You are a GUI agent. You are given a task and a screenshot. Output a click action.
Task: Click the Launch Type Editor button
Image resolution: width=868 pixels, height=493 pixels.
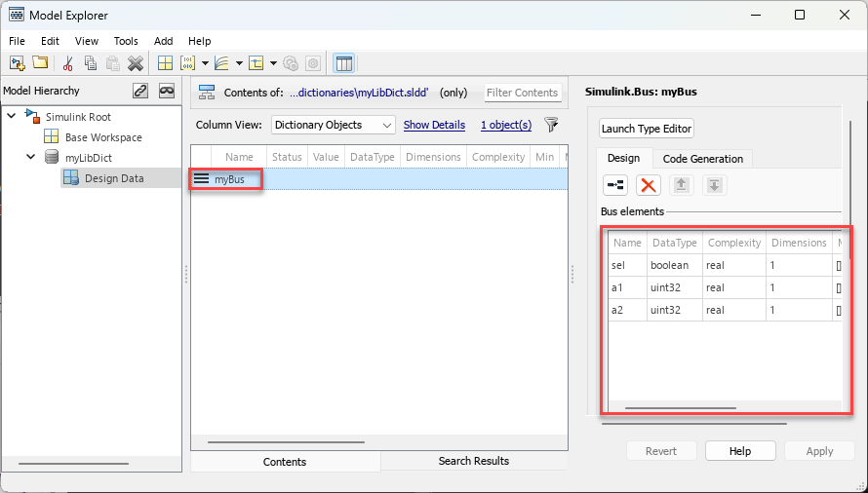point(646,129)
